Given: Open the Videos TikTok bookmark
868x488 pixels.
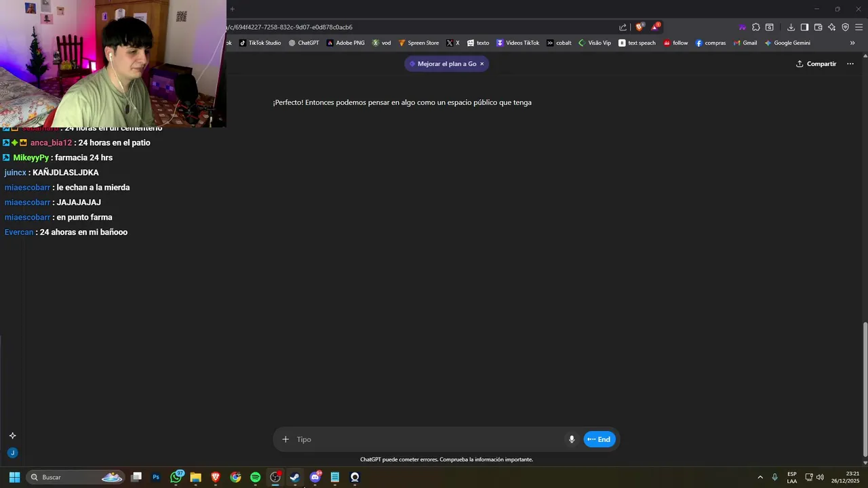Looking at the screenshot, I should point(518,43).
